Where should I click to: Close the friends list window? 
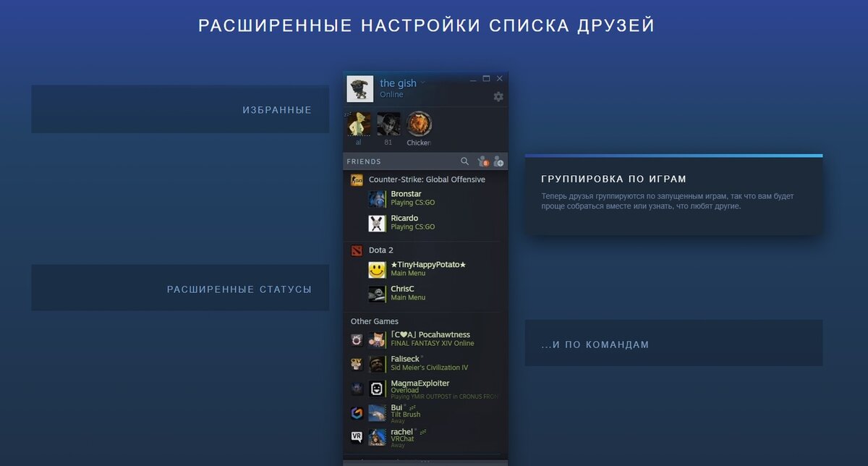pos(499,79)
